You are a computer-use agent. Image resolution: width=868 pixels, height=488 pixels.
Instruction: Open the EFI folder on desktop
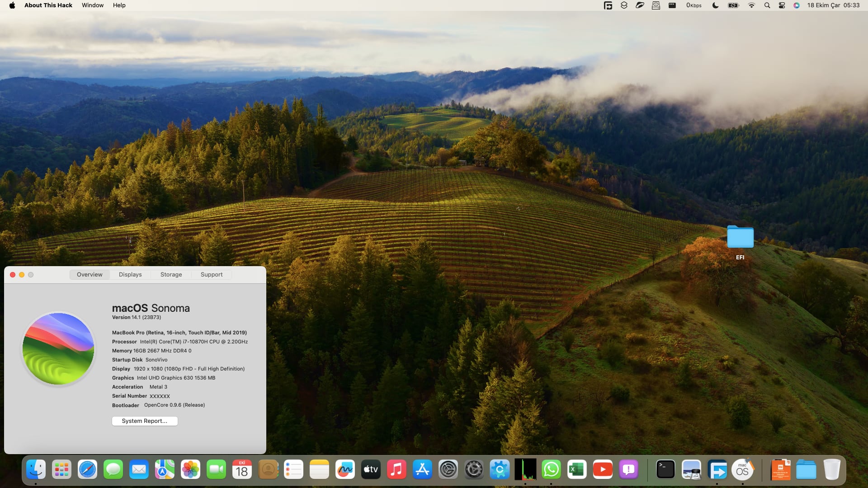tap(740, 238)
